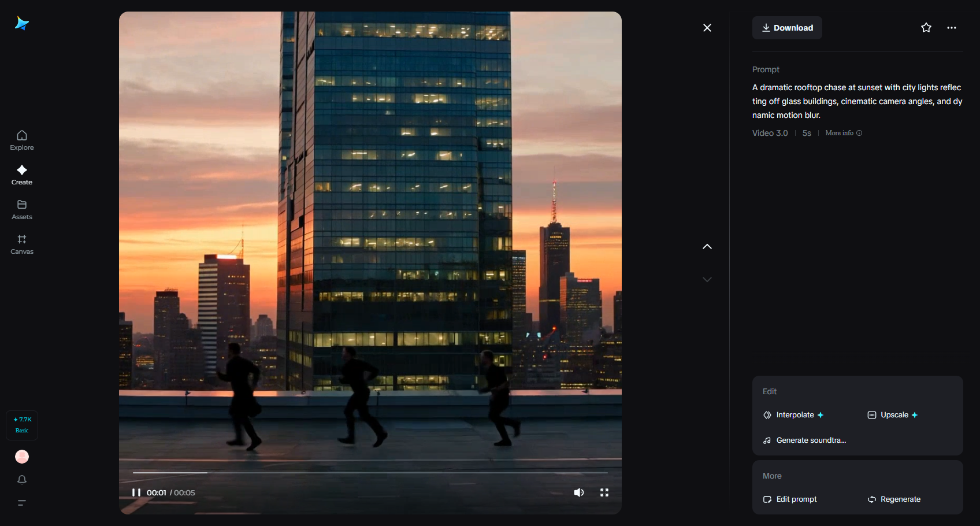This screenshot has width=980, height=526.
Task: Download the generated video
Action: [x=787, y=27]
